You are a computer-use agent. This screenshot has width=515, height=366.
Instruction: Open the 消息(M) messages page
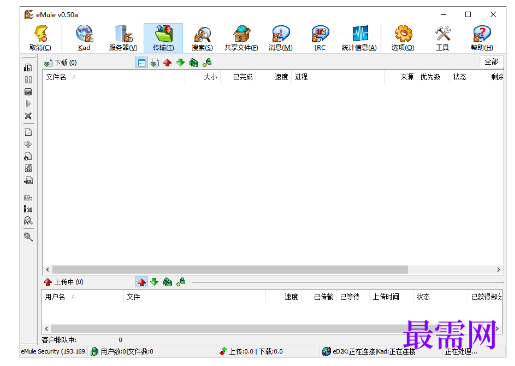(x=281, y=38)
